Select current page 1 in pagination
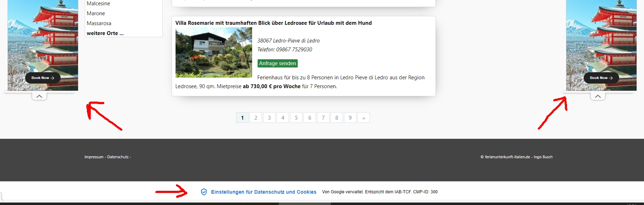The height and width of the screenshot is (205, 644). [x=242, y=118]
